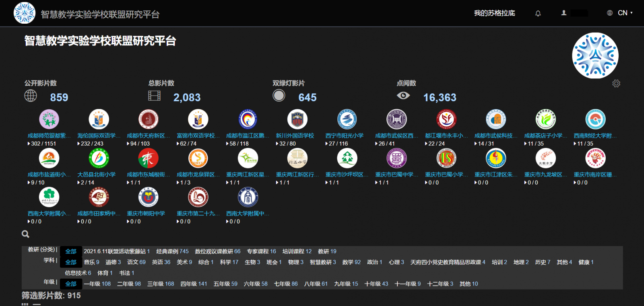
Task: Select 全部 in the 教研 filter row
Action: pos(71,251)
